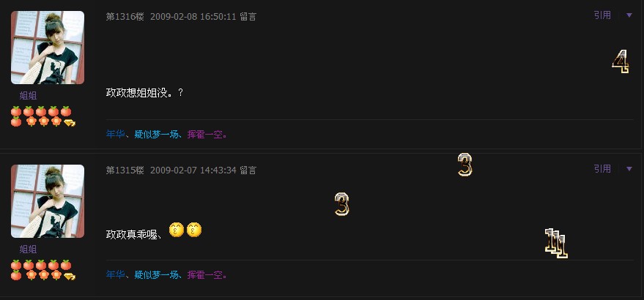Image resolution: width=644 pixels, height=300 pixels.
Task: Click the second kissing emoji in post 1315
Action: click(194, 230)
